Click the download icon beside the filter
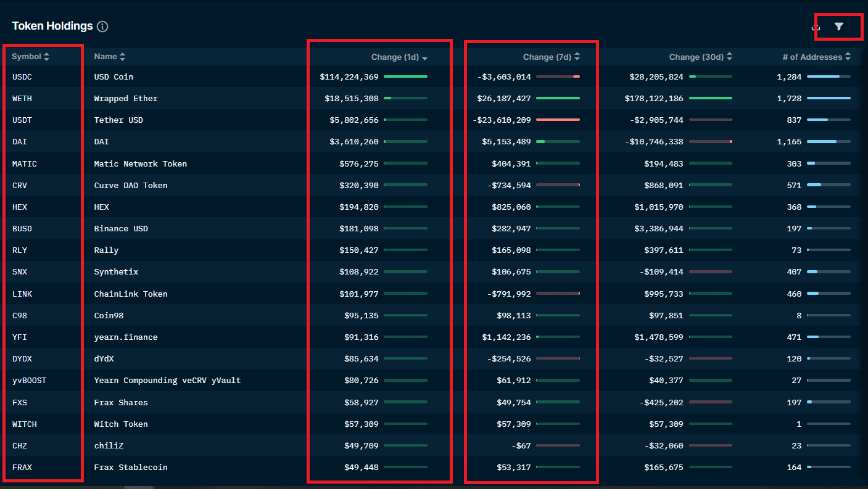The height and width of the screenshot is (491, 868). tap(816, 27)
